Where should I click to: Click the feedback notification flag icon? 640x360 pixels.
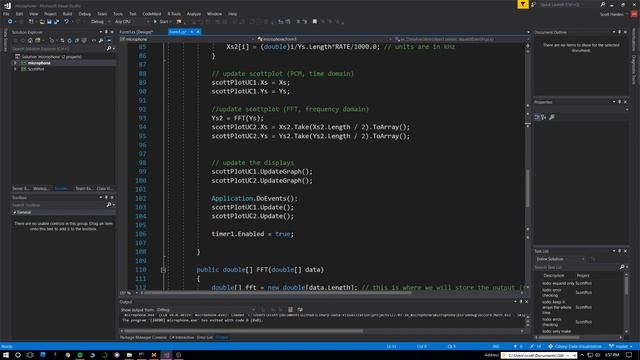point(522,4)
